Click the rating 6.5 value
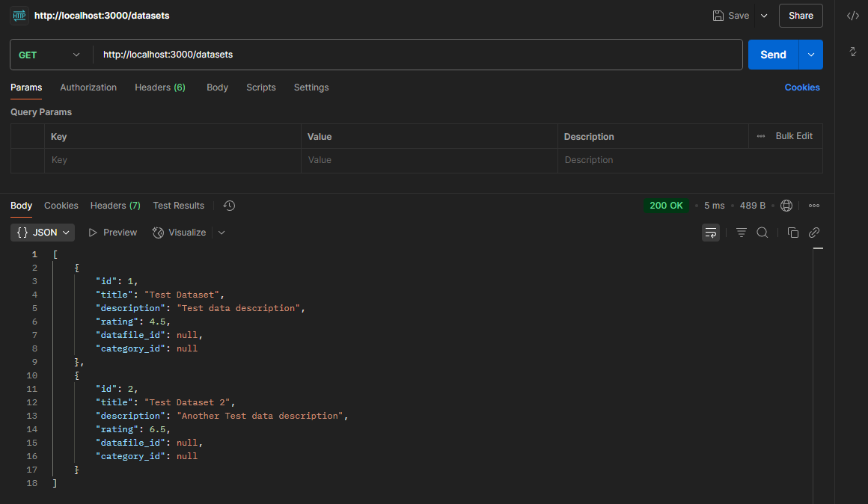This screenshot has height=504, width=868. coord(157,430)
